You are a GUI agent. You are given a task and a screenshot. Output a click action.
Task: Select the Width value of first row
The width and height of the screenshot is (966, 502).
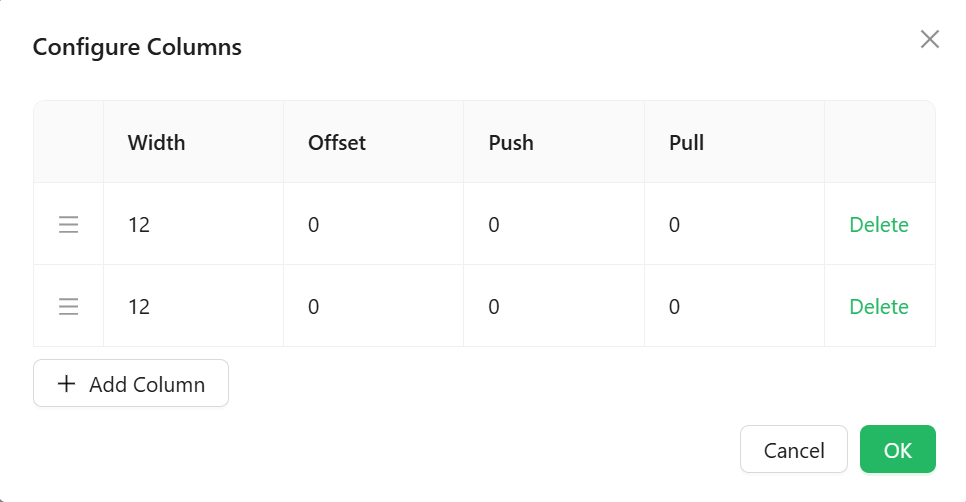pos(139,225)
